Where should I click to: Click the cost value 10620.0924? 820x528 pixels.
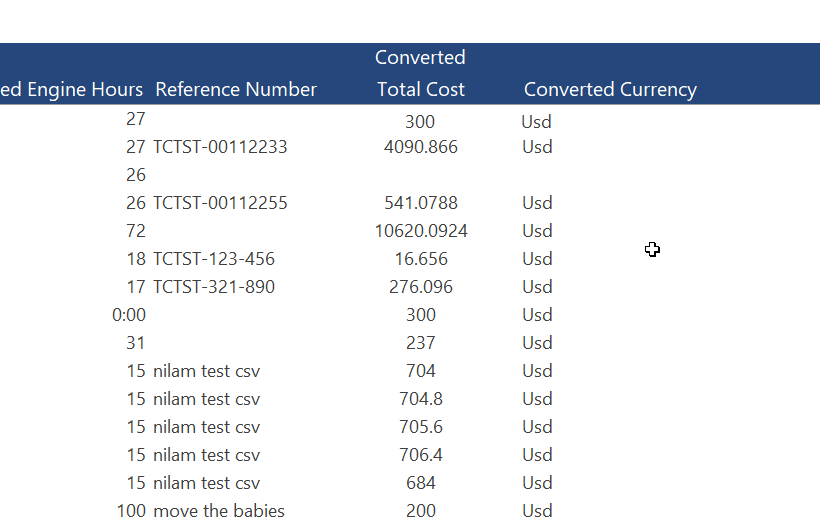[420, 231]
